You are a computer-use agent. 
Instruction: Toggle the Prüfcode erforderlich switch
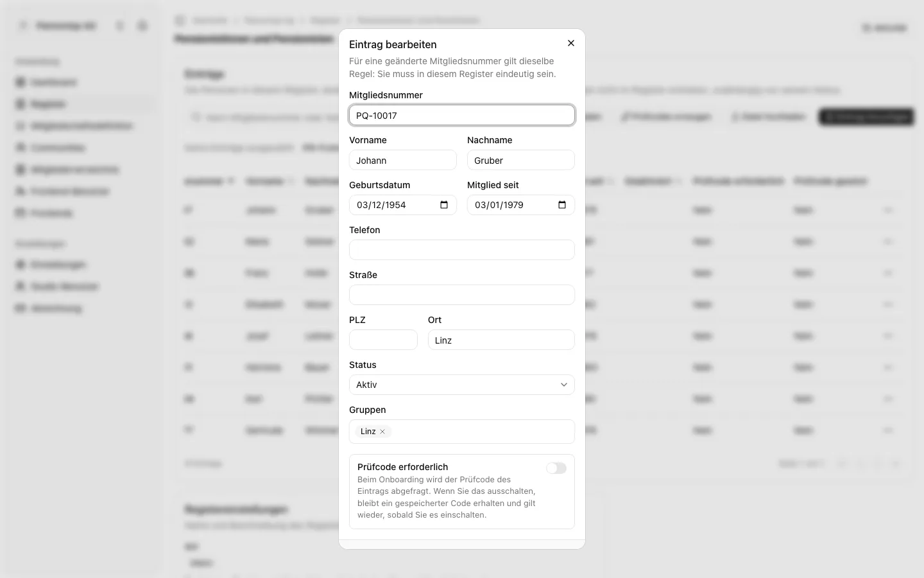pos(556,468)
